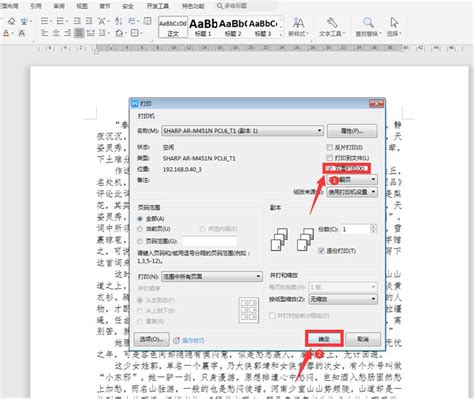Open 每页的版数 pages-per-sheet dropdown
Image resolution: width=474 pixels, height=399 pixels.
343,287
